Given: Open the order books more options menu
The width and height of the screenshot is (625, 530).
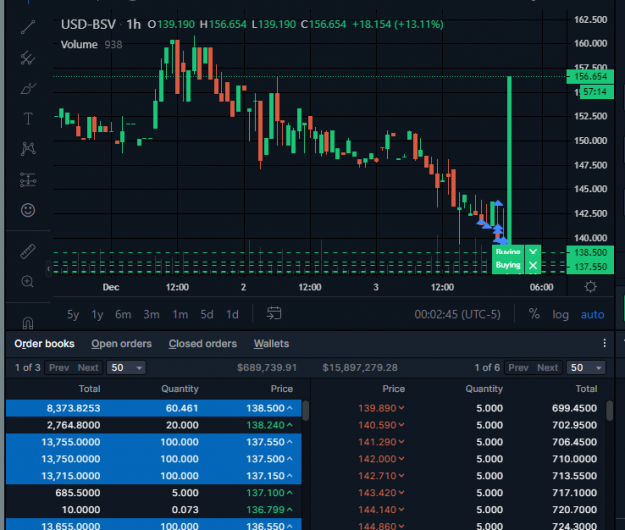Looking at the screenshot, I should [x=605, y=343].
